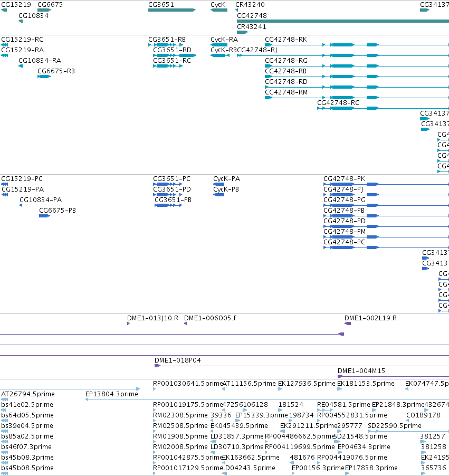
Task: Select EST bs64d05.5prime
Action: (x=27, y=415)
